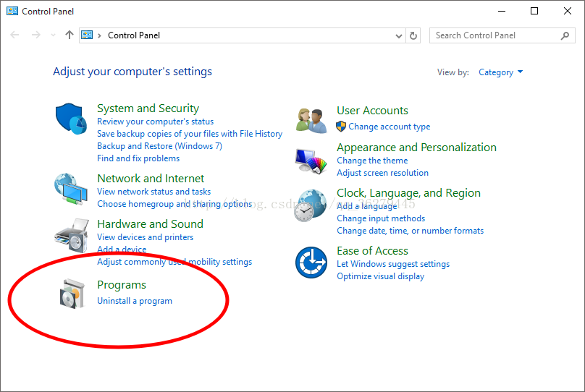Image resolution: width=585 pixels, height=392 pixels.
Task: Minimize the Control Panel window
Action: 502,11
